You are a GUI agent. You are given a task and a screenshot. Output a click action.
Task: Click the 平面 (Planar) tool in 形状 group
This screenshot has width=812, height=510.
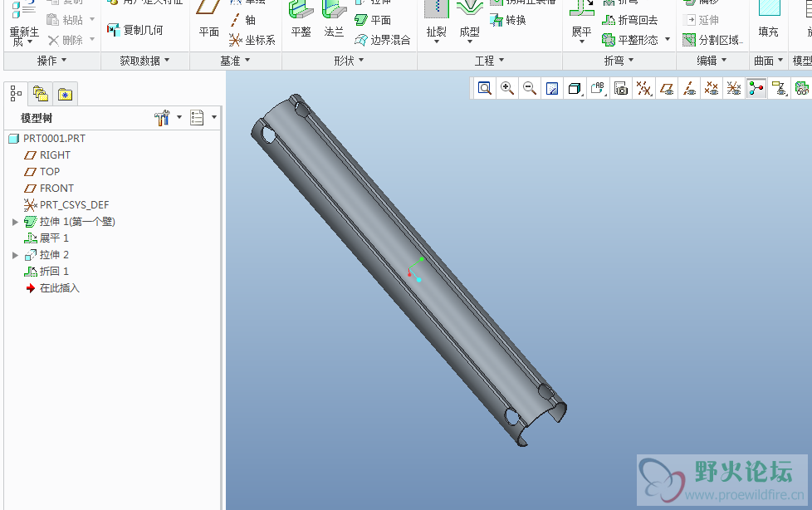click(373, 20)
